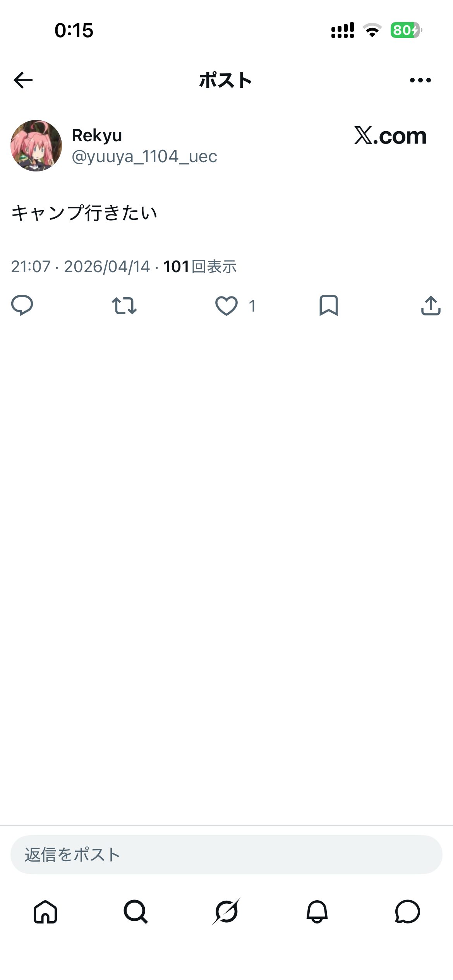Tap the repost arrows icon
The height and width of the screenshot is (980, 453).
coord(124,306)
